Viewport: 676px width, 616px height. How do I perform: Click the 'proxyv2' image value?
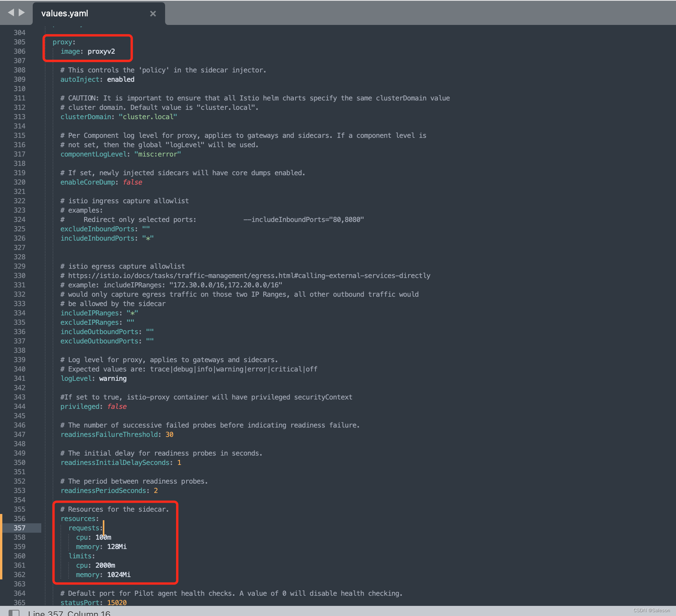point(101,51)
